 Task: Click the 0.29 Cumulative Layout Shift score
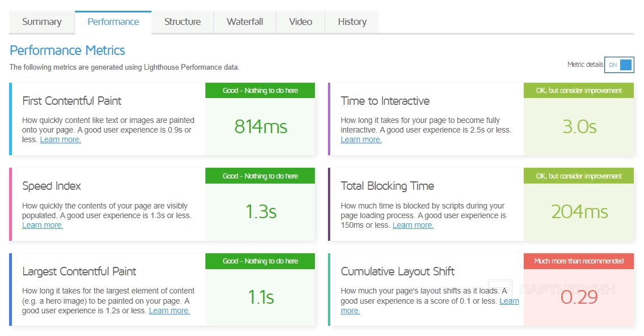(579, 297)
